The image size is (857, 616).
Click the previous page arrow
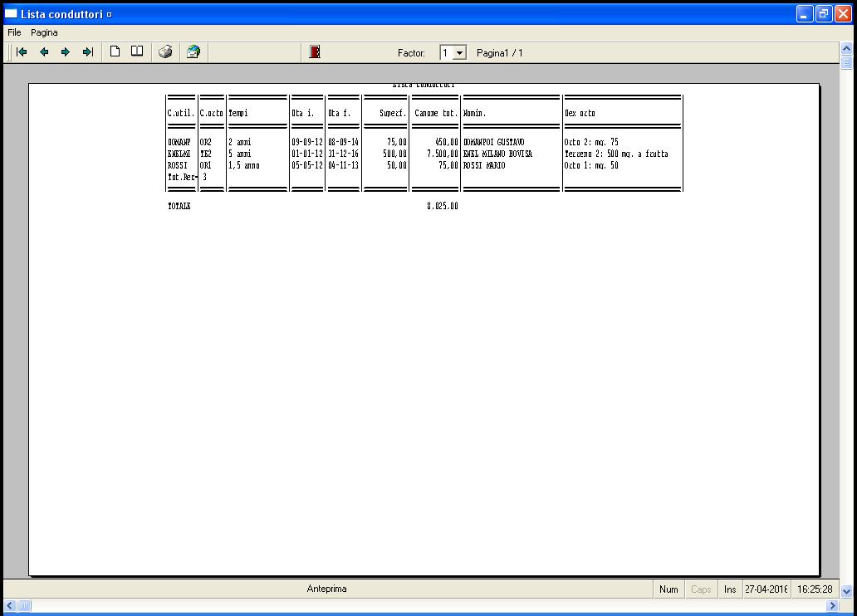(44, 52)
